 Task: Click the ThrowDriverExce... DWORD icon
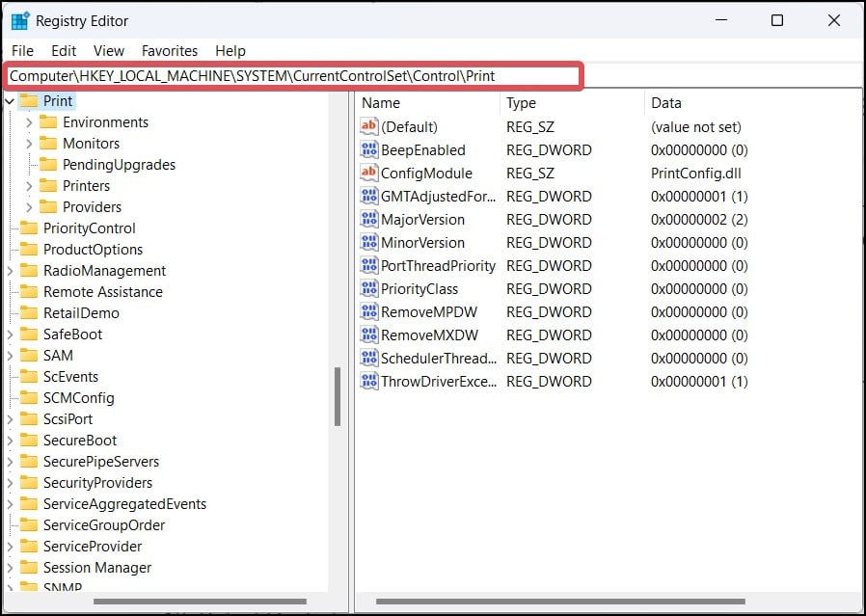click(x=369, y=382)
